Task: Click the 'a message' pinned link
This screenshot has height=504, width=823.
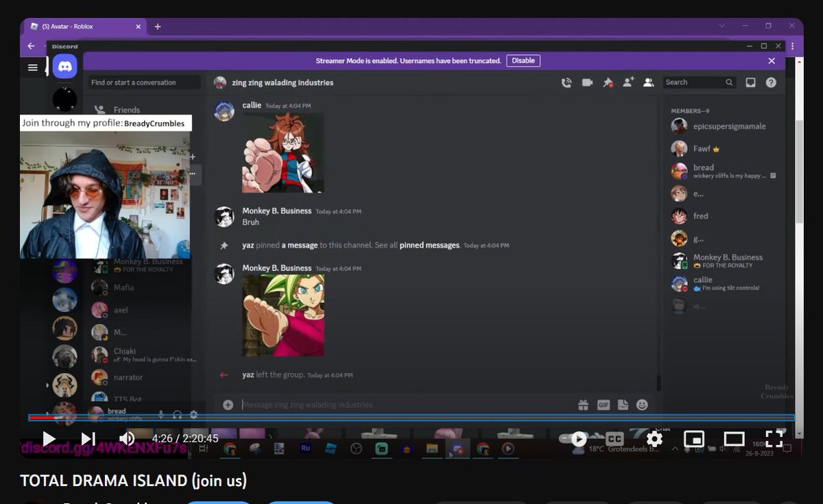Action: point(300,245)
